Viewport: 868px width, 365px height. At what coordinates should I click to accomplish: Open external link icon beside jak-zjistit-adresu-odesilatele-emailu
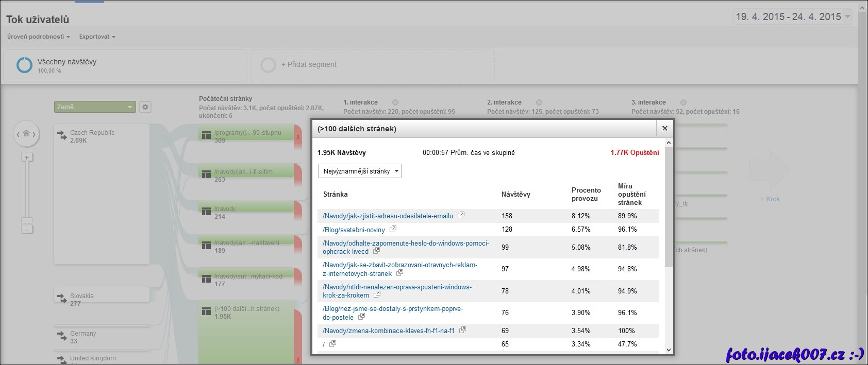[461, 215]
